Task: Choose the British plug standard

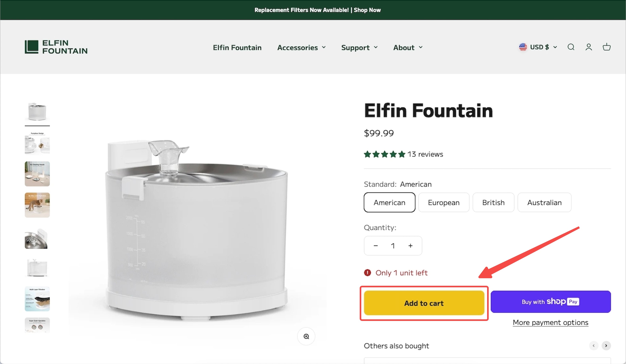Action: click(x=493, y=203)
